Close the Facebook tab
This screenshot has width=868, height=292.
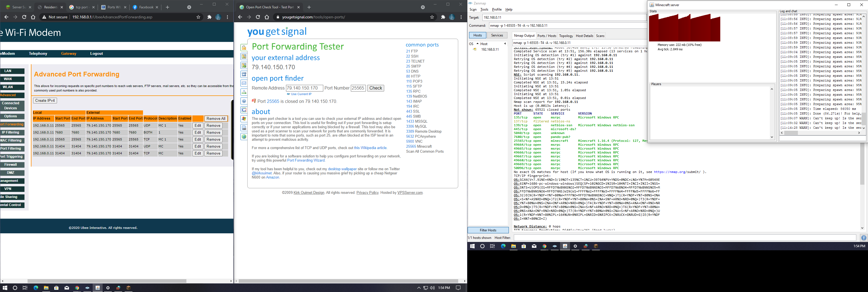(x=157, y=7)
